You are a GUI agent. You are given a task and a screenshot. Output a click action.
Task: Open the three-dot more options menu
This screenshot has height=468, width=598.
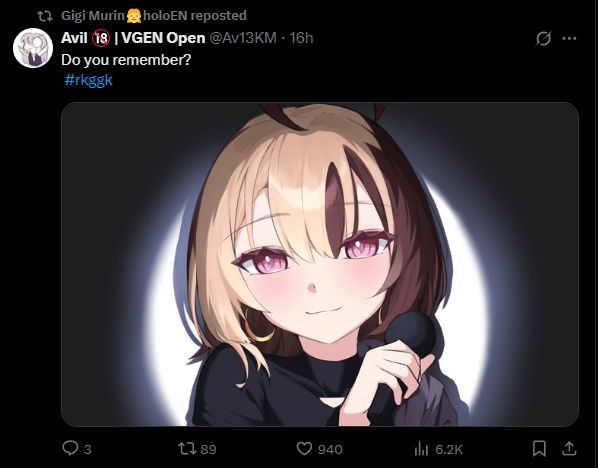pos(569,39)
